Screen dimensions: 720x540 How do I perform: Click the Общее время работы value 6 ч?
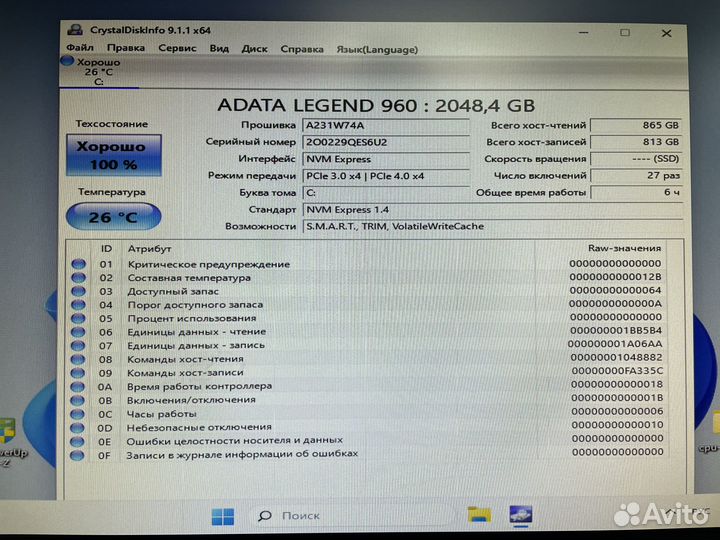[x=636, y=192]
